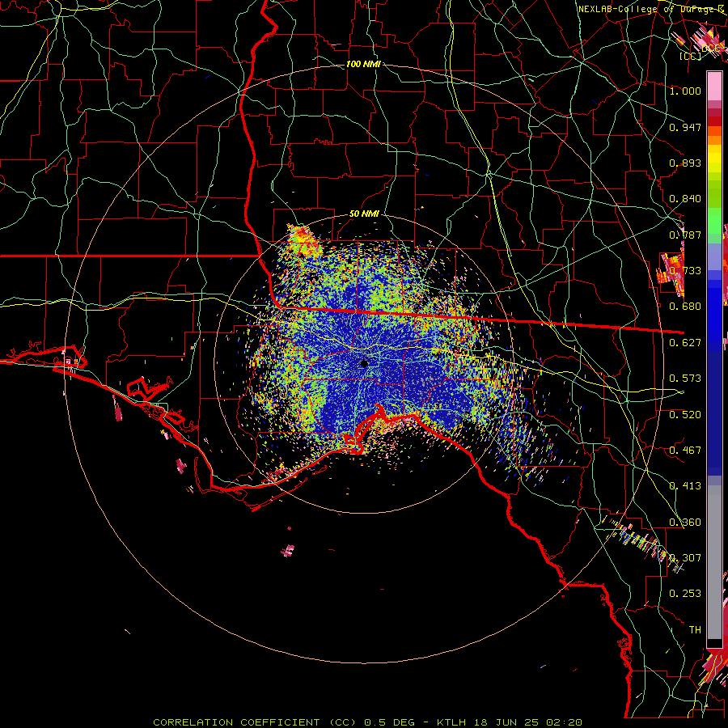Click the 0.253 legend value
The image size is (728, 728).
point(685,594)
